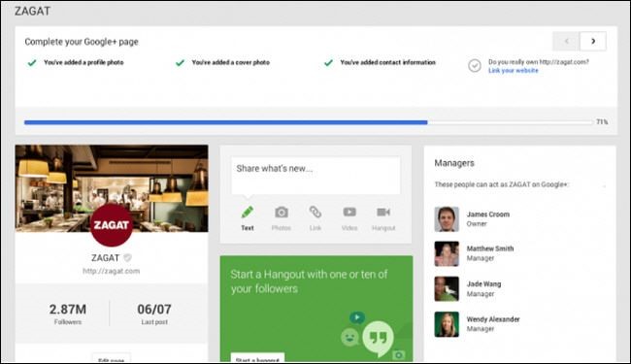Open the zagat.com URL under profile
The width and height of the screenshot is (631, 364).
pyautogui.click(x=111, y=271)
